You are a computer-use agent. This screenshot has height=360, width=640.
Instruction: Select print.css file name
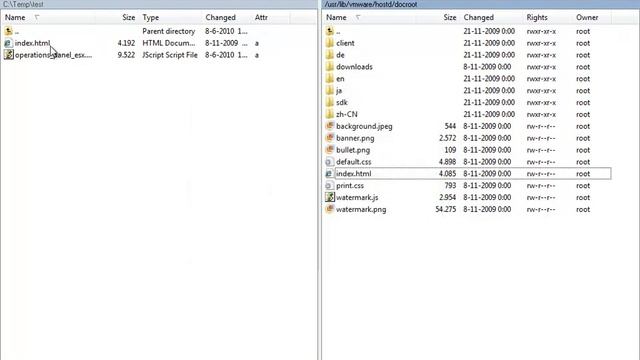(x=350, y=185)
